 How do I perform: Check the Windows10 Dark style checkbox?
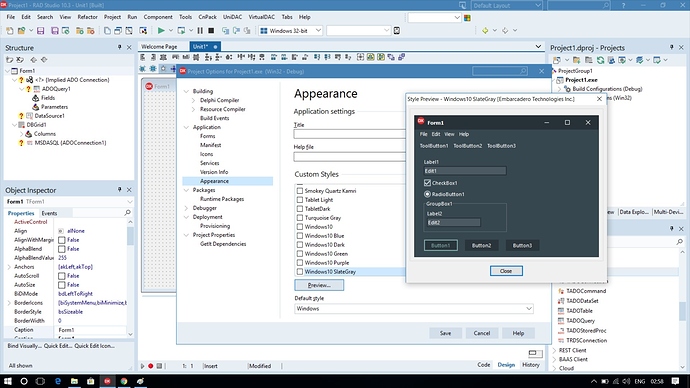coord(300,245)
